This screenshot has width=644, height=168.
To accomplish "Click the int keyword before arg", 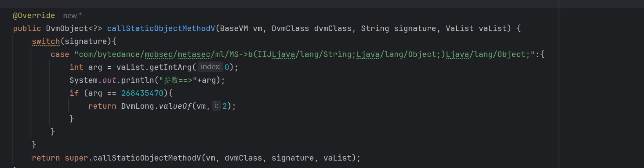I will pos(76,68).
